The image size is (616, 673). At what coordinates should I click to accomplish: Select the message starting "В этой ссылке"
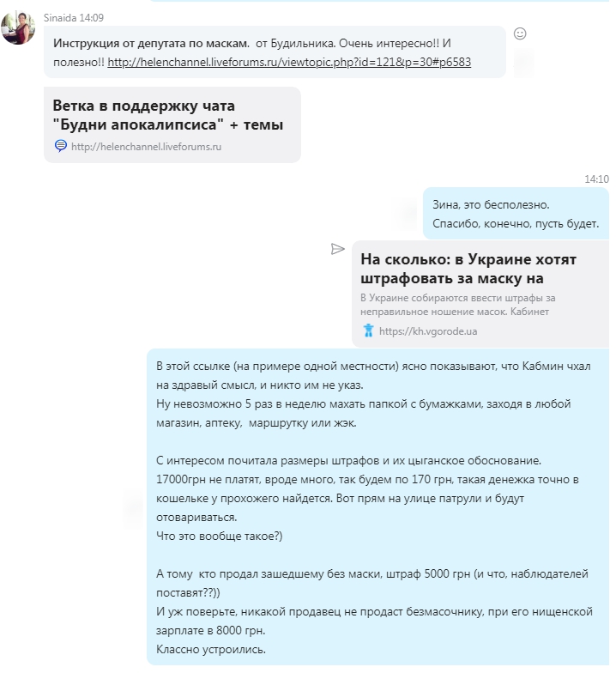(x=377, y=507)
